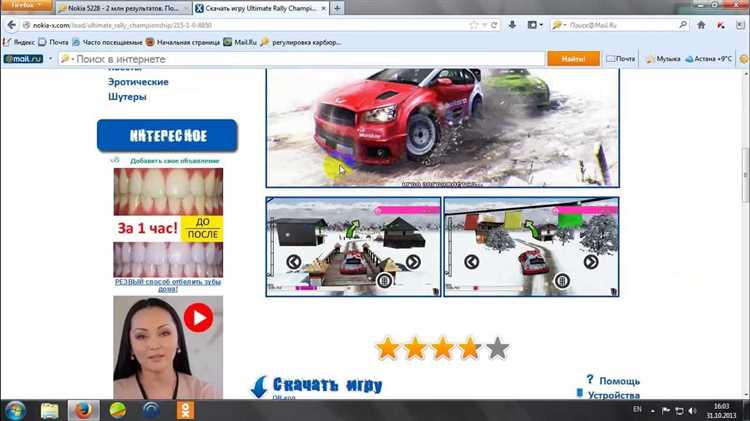Click the blue download arrow icon
Image resolution: width=750 pixels, height=421 pixels.
[259, 387]
